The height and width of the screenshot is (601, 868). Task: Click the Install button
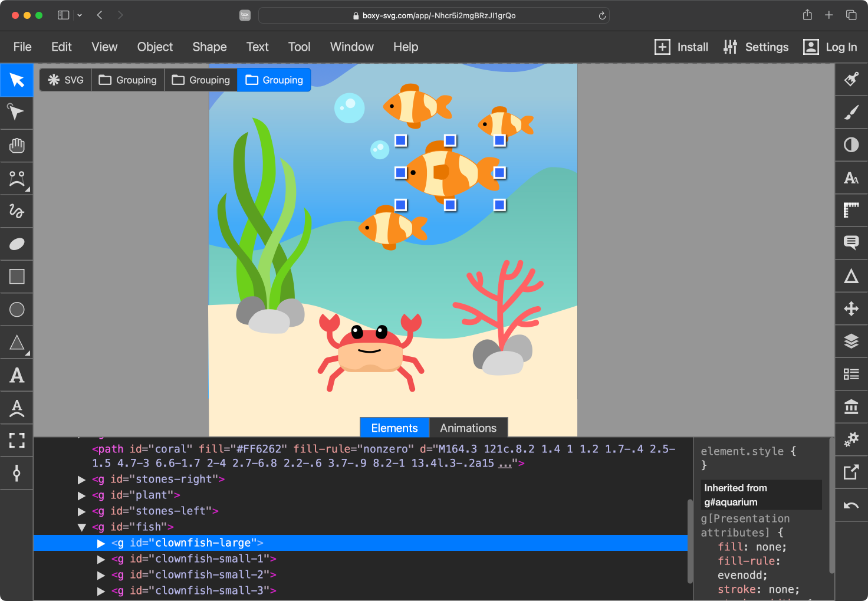682,47
